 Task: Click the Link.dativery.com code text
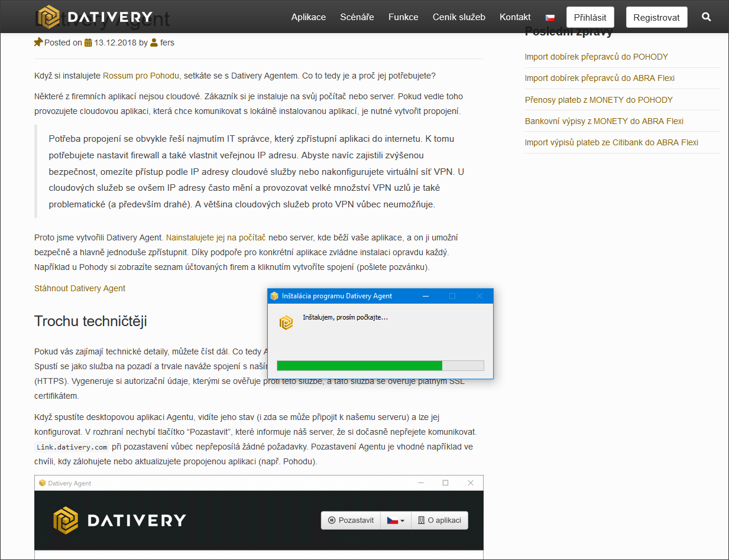[72, 447]
